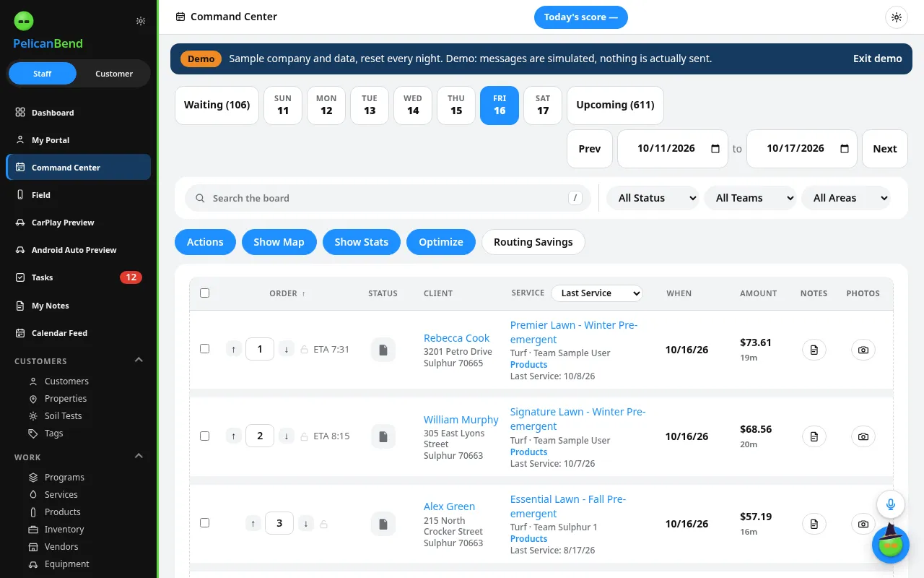Open the All Teams filter dropdown

[750, 198]
